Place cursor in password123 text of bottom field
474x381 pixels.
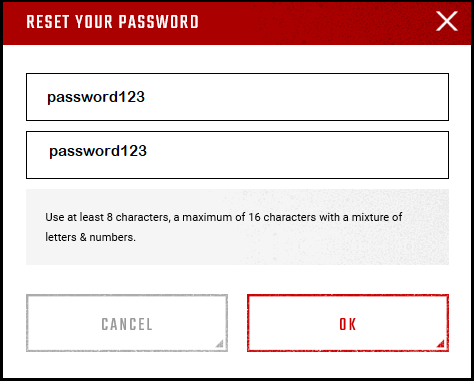click(98, 151)
